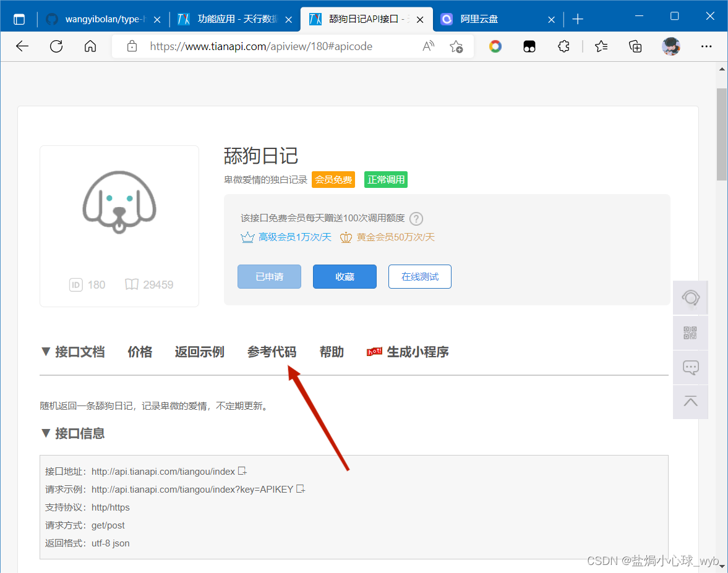Open customer service headset sidebar icon
728x573 pixels.
point(690,298)
